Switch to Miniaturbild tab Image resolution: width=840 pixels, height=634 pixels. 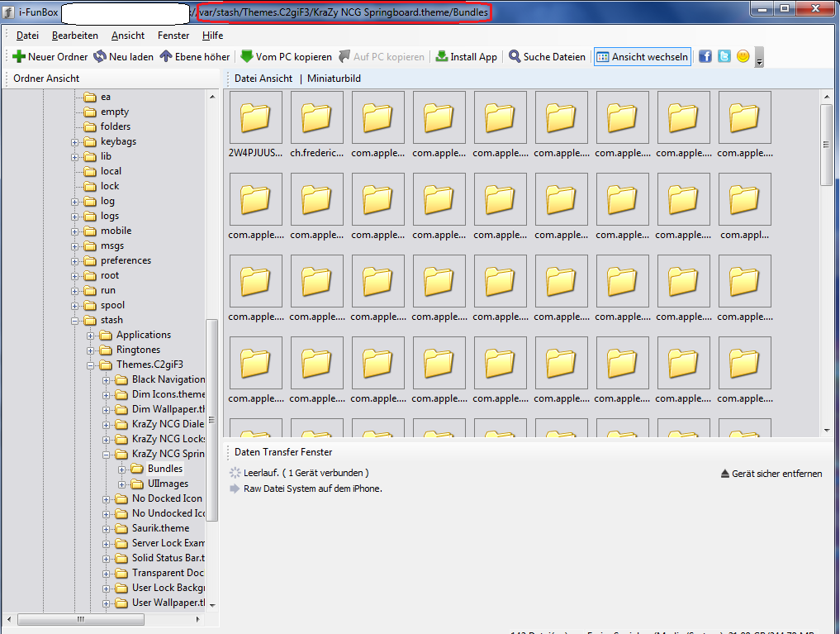[334, 79]
